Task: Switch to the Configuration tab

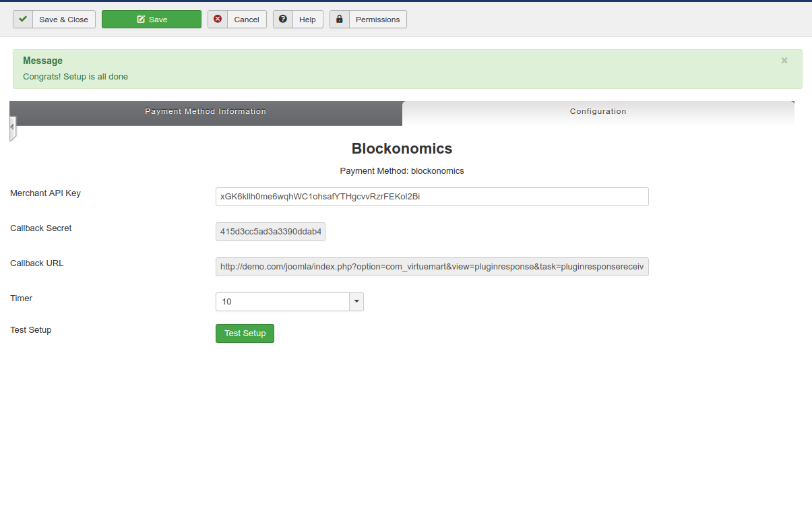Action: (x=598, y=113)
